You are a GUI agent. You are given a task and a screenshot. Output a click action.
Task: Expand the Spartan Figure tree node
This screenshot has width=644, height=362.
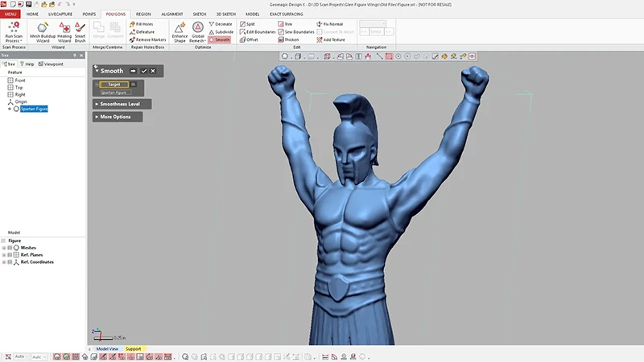coord(9,109)
